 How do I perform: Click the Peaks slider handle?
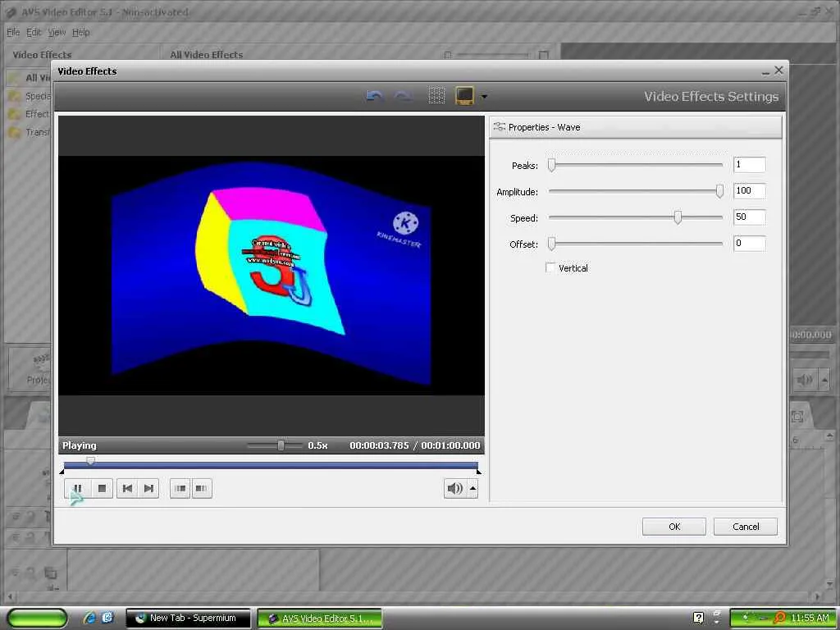point(551,165)
